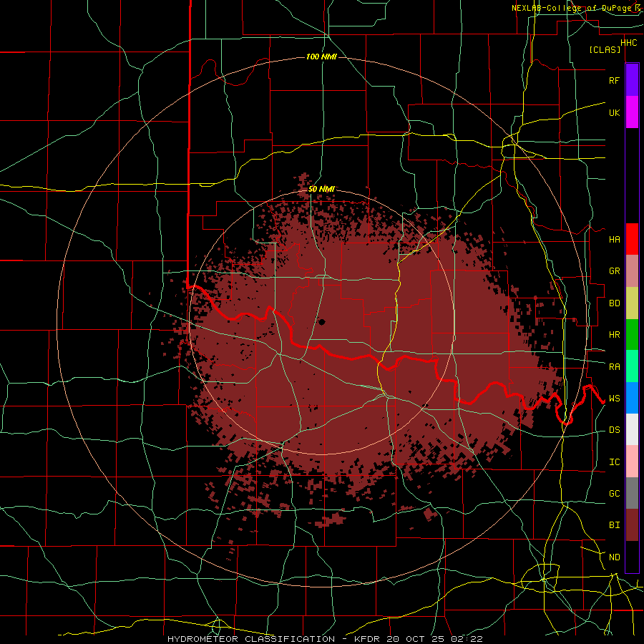This screenshot has width=644, height=644.
Task: Click the light green RA legend swatch
Action: [x=632, y=366]
